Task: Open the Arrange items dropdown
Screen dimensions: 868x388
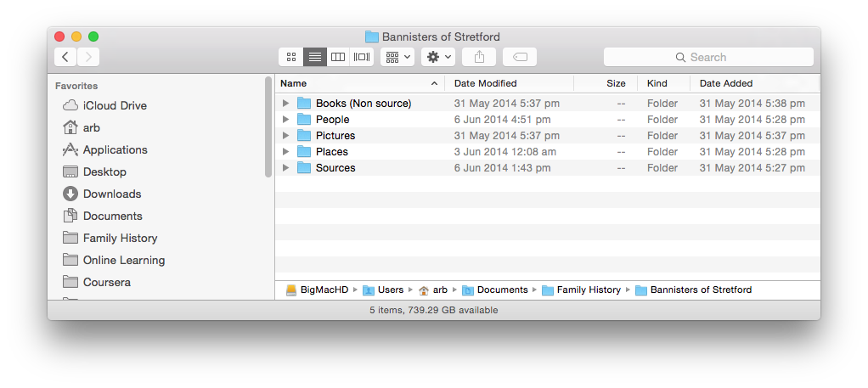Action: pos(397,57)
